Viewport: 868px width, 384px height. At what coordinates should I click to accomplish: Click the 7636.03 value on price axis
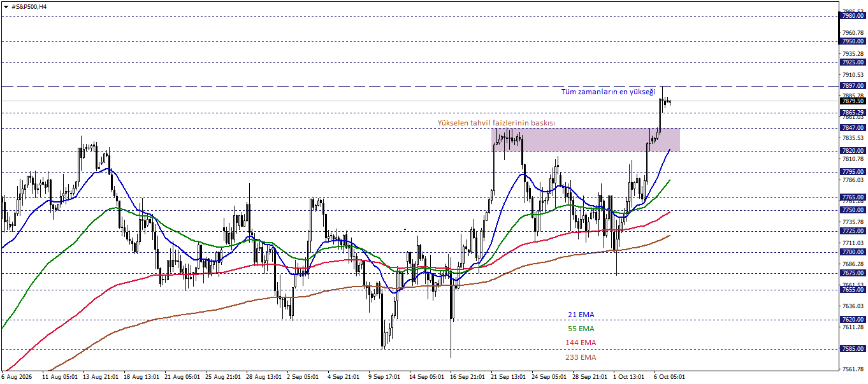tap(853, 306)
